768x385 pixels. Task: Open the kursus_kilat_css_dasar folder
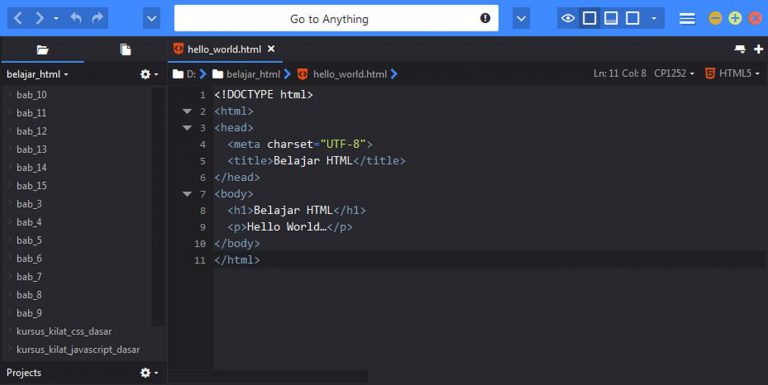[64, 332]
